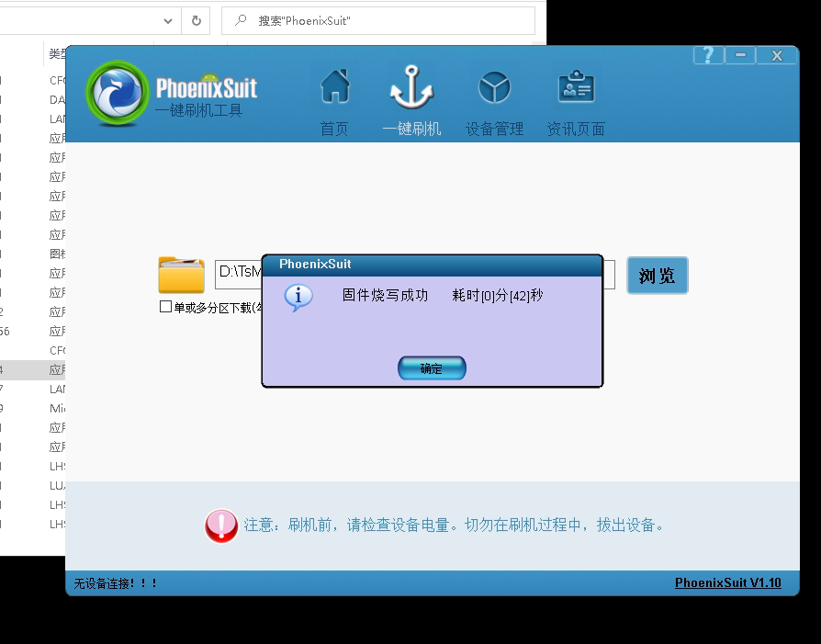Select the one-key flash anchor icon
This screenshot has height=644, width=821.
(x=411, y=87)
